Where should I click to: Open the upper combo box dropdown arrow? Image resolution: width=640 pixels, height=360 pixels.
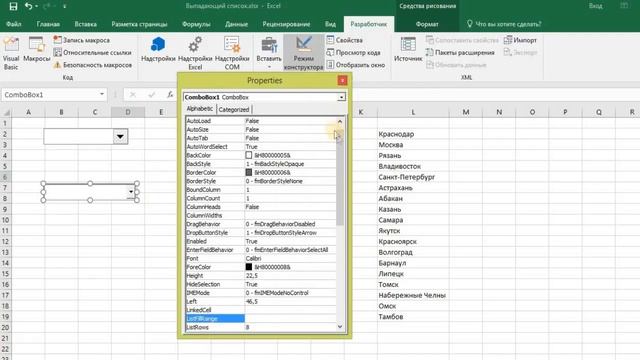[x=120, y=136]
